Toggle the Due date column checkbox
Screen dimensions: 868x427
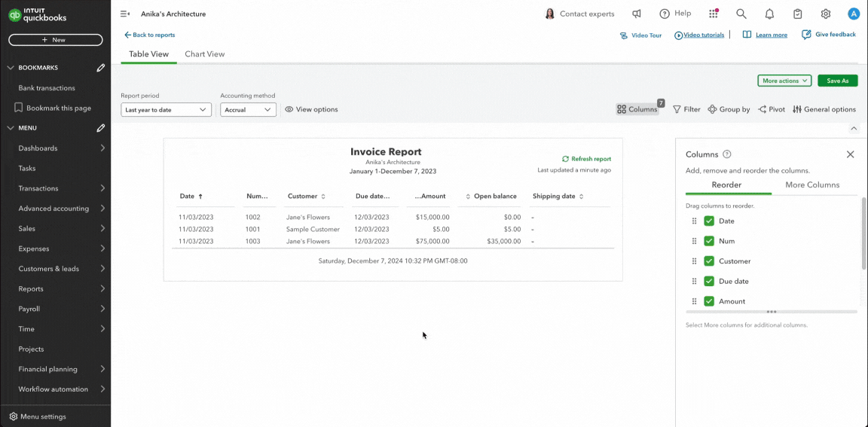coord(709,281)
